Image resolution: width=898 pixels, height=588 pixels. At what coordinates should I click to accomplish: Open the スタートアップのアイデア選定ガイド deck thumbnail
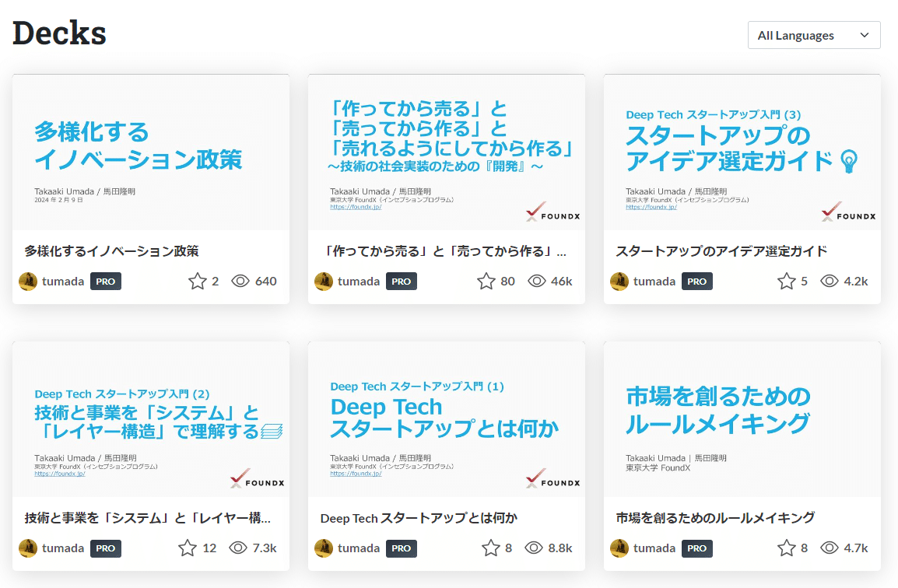(x=742, y=152)
